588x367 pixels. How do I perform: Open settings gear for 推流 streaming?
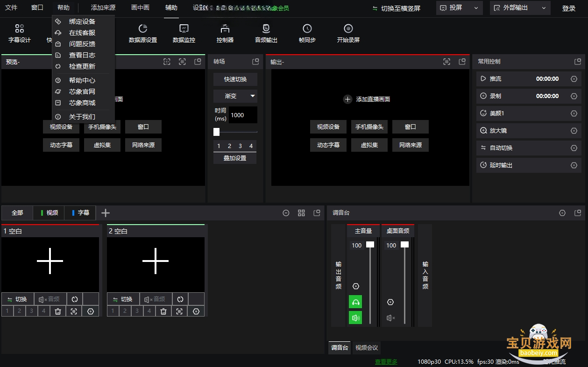[x=574, y=79]
